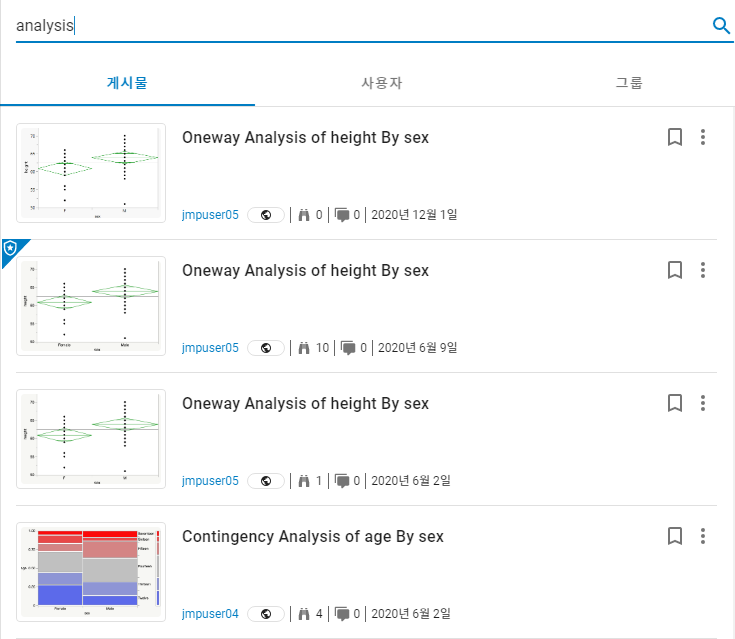Open the June 9 Oneway Analysis thumbnail
This screenshot has width=735, height=639.
(91, 306)
